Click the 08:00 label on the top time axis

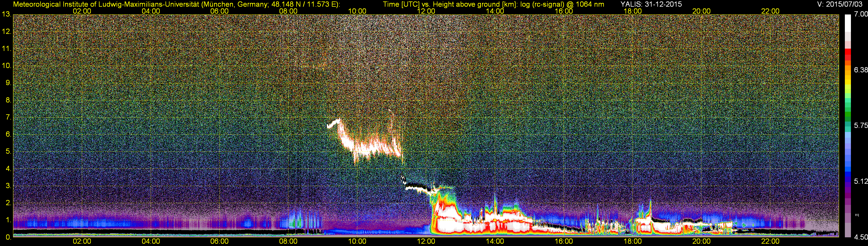click(288, 11)
